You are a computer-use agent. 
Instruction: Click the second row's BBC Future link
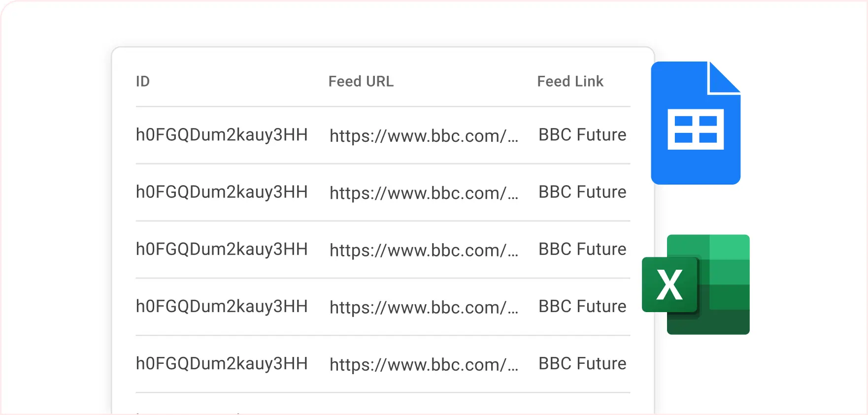coord(582,192)
